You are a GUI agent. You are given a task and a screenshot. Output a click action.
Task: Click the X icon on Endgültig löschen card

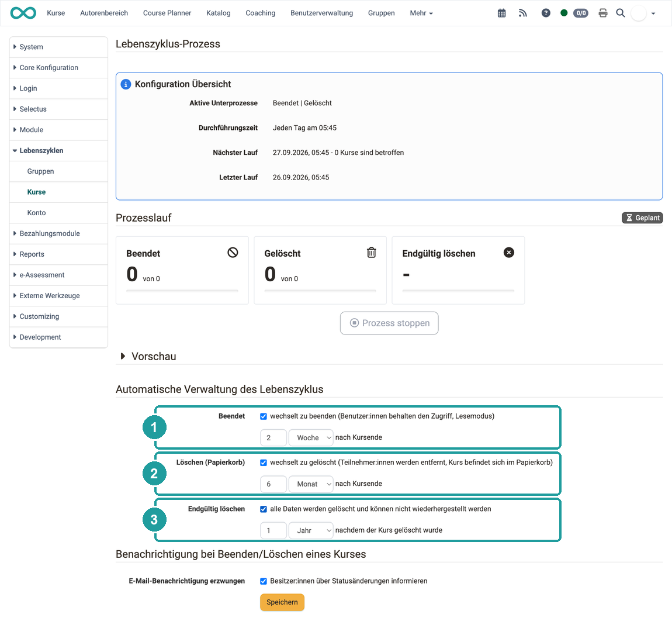tap(509, 253)
